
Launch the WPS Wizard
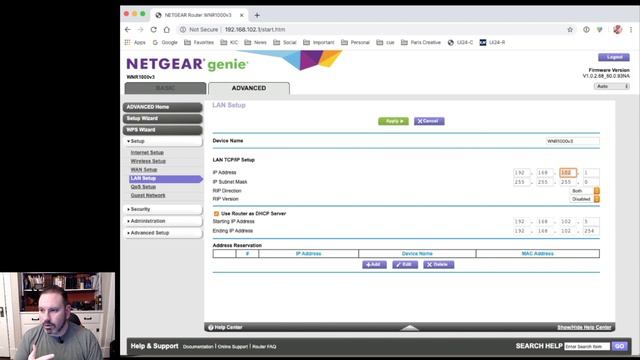(162, 130)
